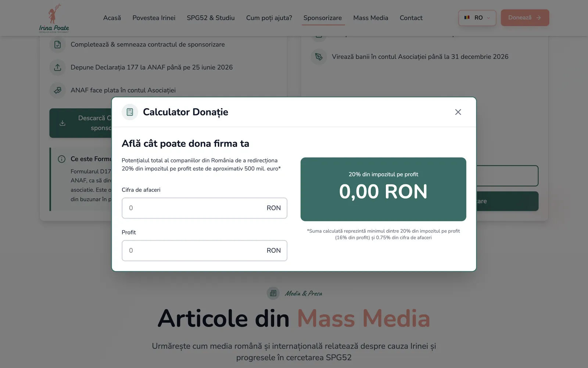This screenshot has height=368, width=588.
Task: Click the 20% din impozitul pe profit label
Action: [383, 174]
